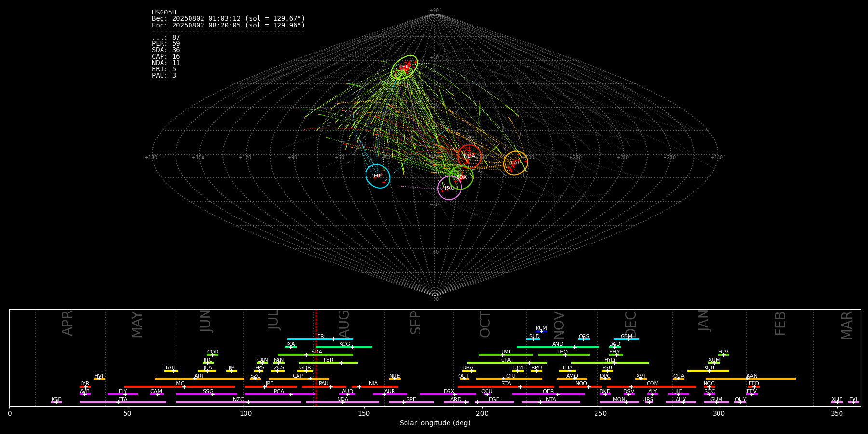868x434 pixels.
Task: Click the green AND timeline bar
Action: pyautogui.click(x=558, y=347)
